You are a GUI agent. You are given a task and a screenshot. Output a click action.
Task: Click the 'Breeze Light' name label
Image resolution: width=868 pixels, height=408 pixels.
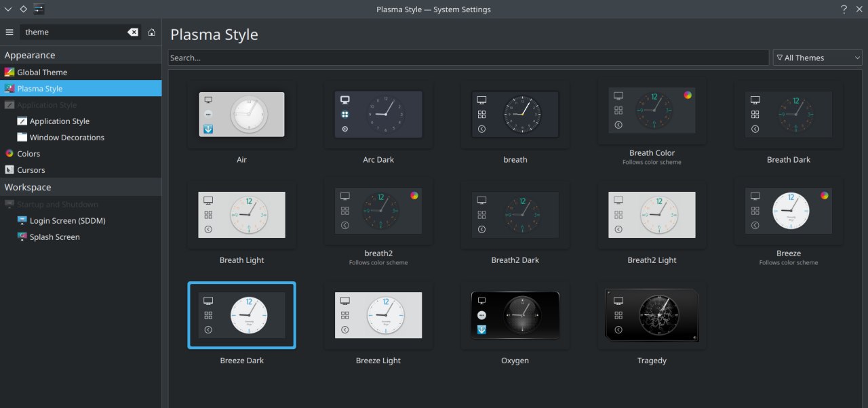(x=378, y=361)
